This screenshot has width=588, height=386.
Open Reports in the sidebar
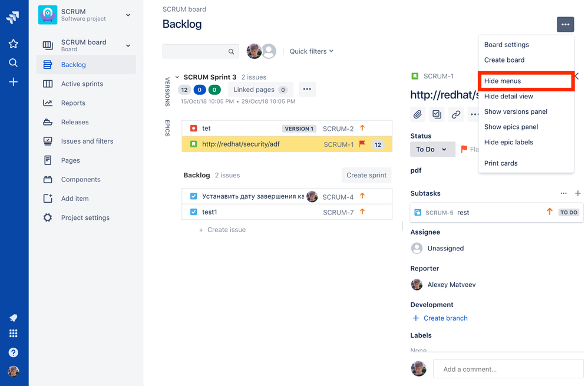(86, 103)
